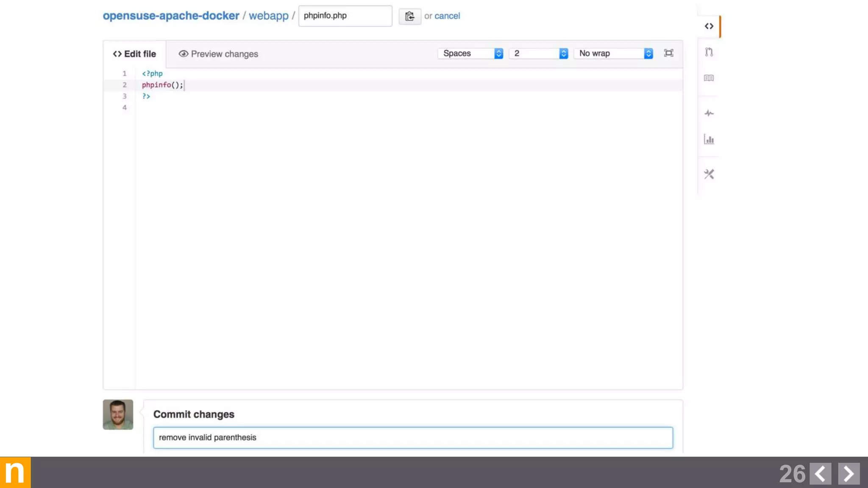868x488 pixels.
Task: Open the No wrap mode dropdown
Action: pyautogui.click(x=613, y=53)
